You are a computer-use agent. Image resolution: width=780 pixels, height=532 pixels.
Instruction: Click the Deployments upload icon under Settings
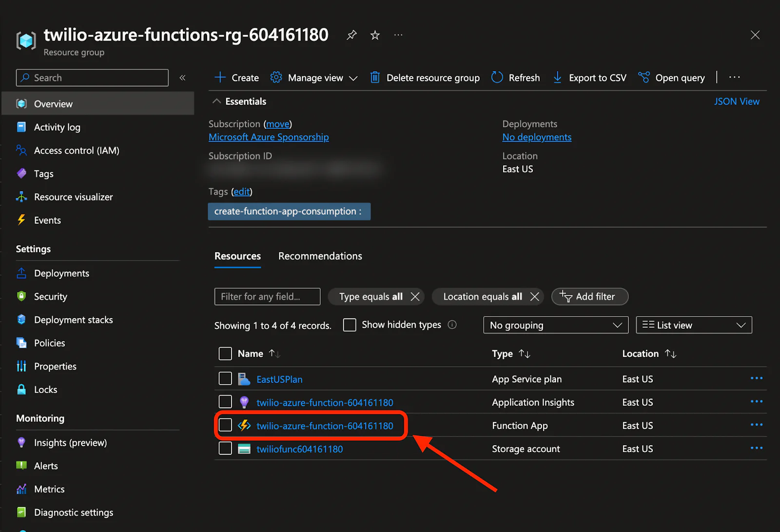coord(21,273)
